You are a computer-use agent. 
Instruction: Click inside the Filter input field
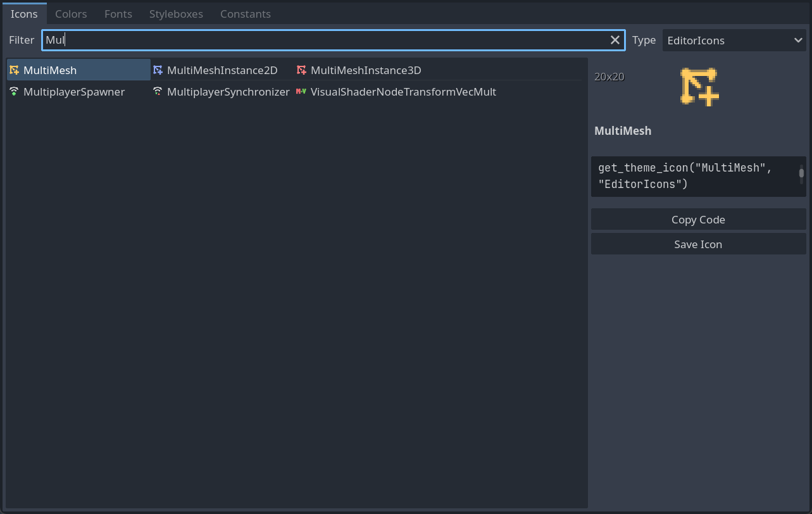334,40
